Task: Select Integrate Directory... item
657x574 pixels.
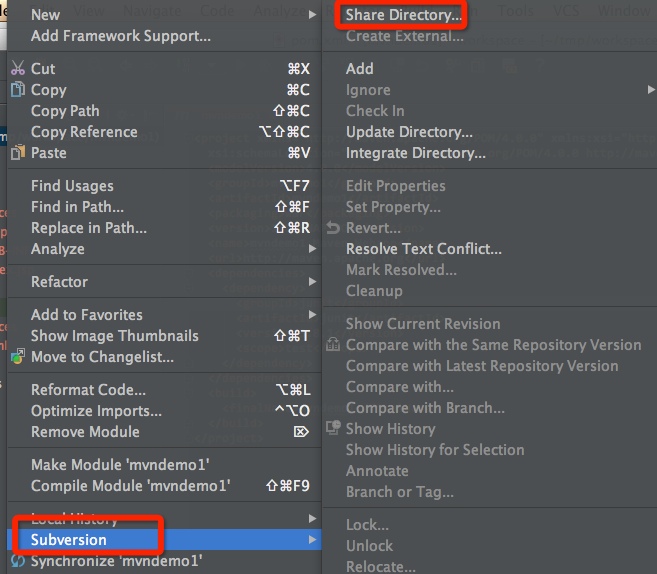Action: [415, 153]
